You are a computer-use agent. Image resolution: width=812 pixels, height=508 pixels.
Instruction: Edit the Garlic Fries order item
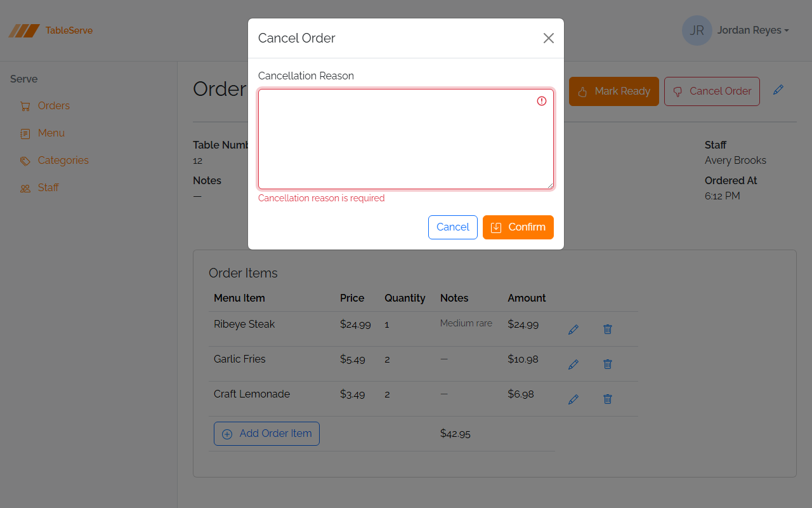point(573,364)
